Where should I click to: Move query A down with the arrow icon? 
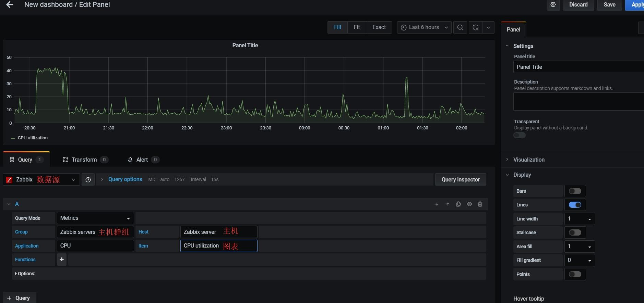point(437,204)
